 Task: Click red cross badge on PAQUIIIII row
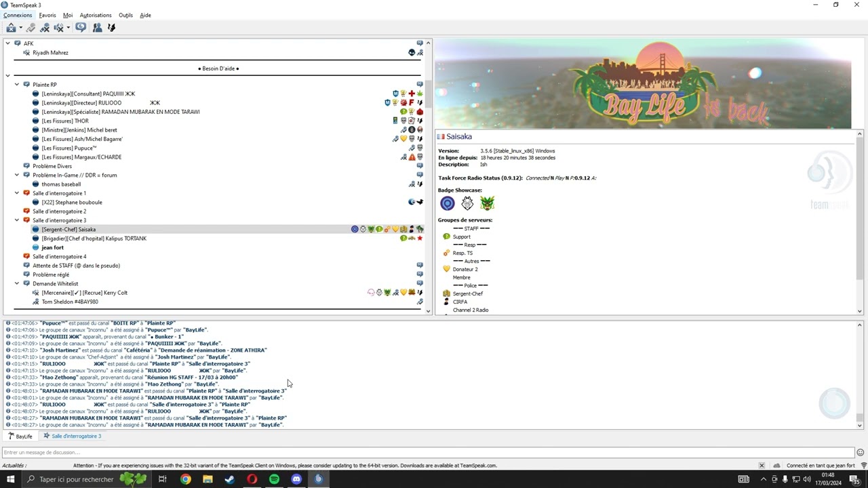(x=412, y=94)
